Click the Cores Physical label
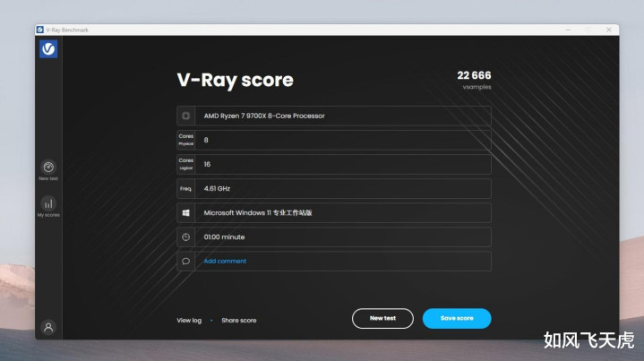 (x=186, y=140)
